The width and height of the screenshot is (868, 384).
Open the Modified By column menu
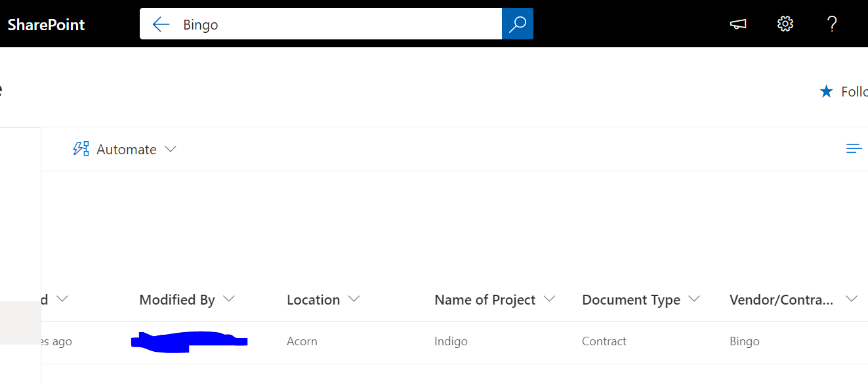click(229, 299)
